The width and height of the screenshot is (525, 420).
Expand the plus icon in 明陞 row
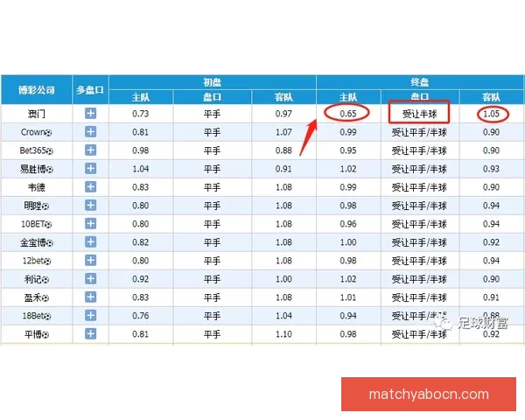pyautogui.click(x=90, y=205)
